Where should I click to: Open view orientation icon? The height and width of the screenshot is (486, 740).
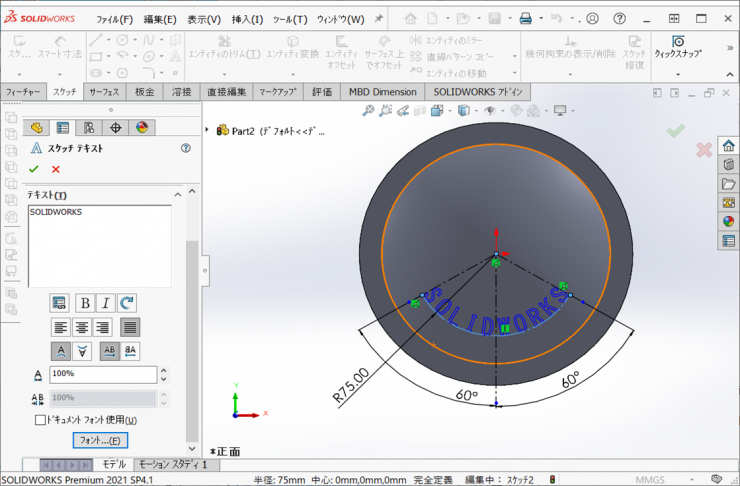(x=437, y=110)
